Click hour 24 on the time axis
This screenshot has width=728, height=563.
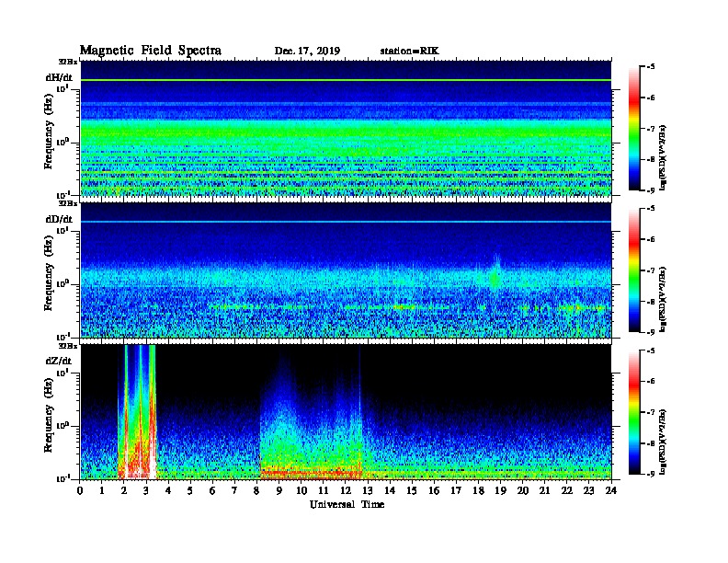point(611,490)
